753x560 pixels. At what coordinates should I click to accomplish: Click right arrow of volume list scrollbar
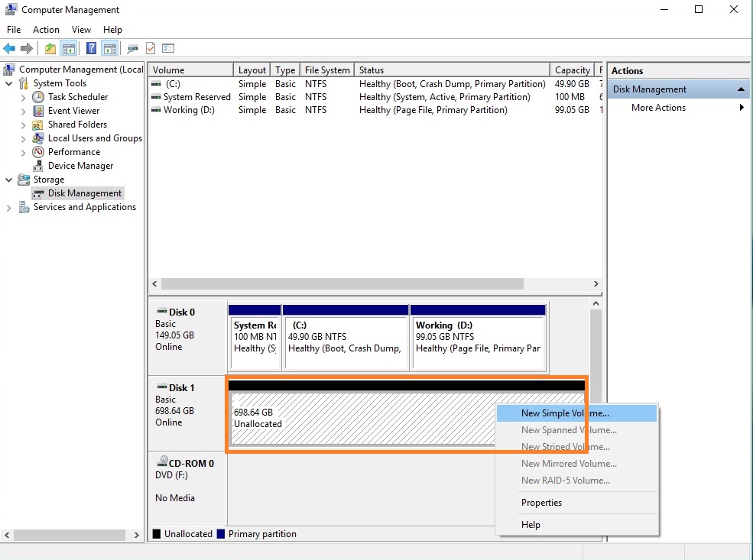596,283
